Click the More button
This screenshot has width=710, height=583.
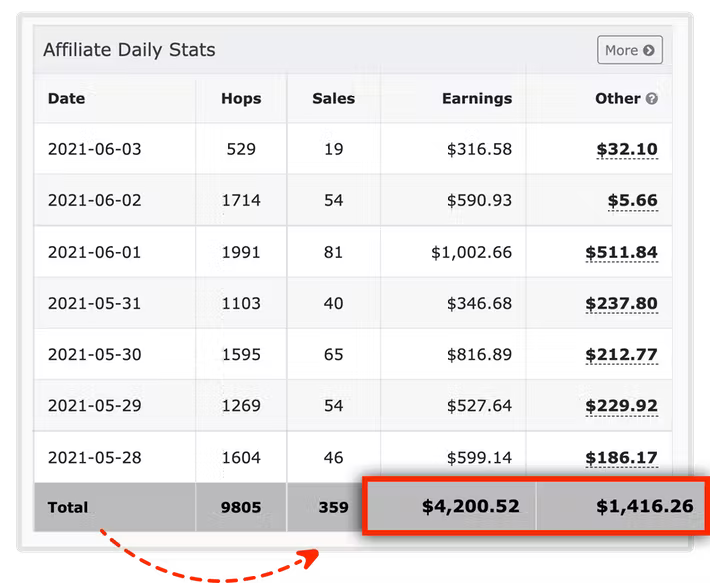click(629, 50)
